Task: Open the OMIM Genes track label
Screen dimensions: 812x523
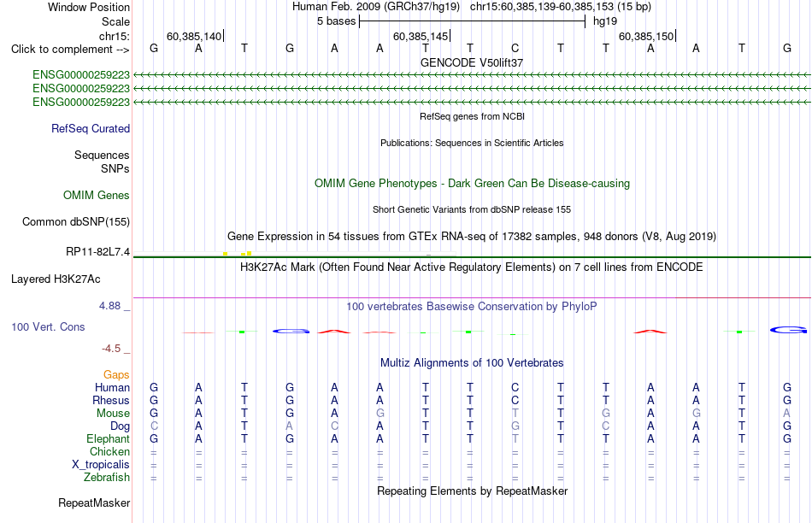Action: pos(97,195)
